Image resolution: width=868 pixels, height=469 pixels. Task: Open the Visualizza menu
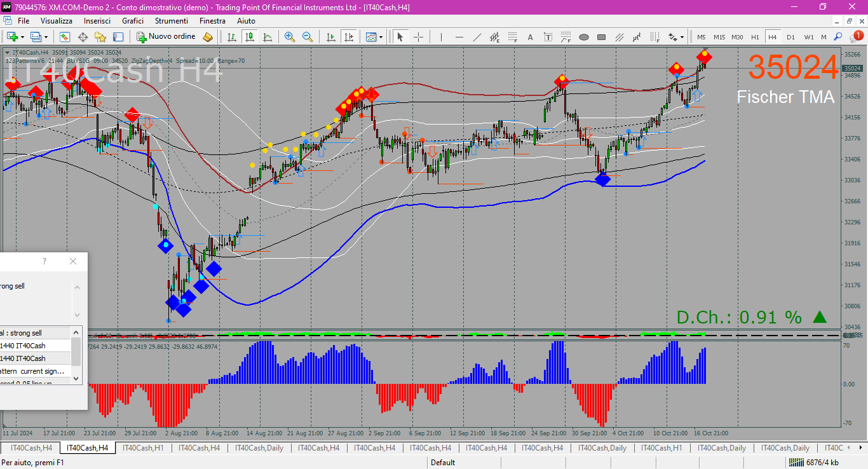[57, 21]
